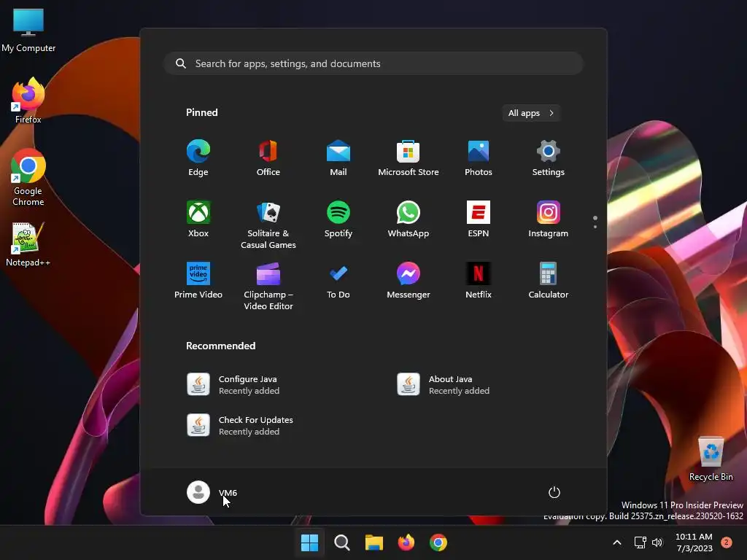Open Microsoft Store from Start menu
The height and width of the screenshot is (560, 747).
pos(409,158)
